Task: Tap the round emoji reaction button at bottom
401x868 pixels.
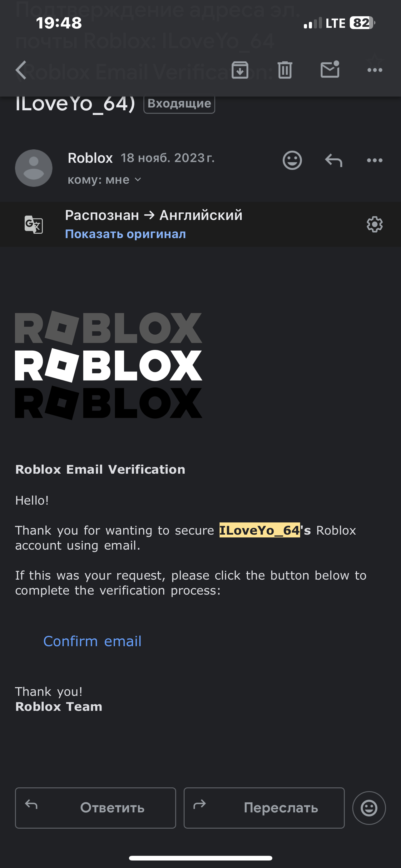Action: [369, 808]
